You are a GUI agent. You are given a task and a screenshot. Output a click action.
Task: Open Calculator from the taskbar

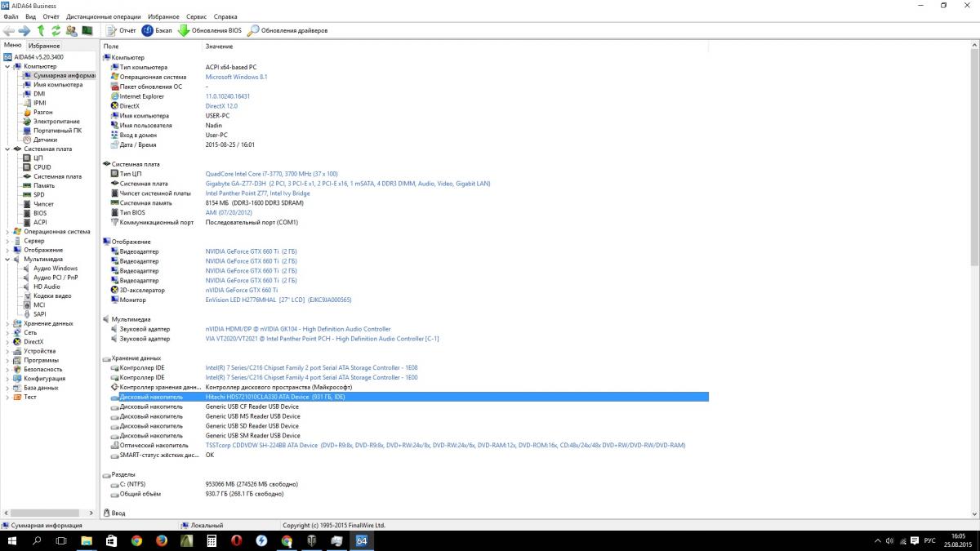(211, 540)
